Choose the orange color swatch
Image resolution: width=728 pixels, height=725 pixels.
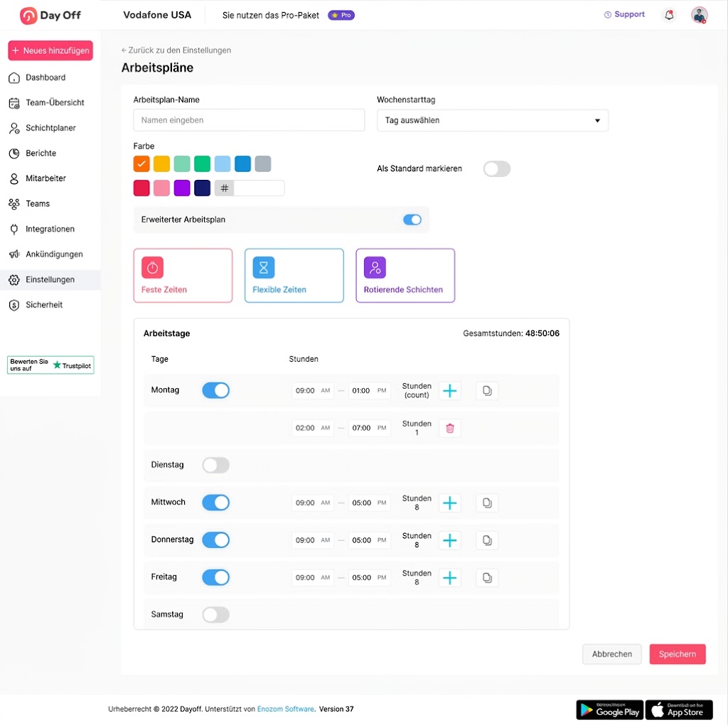141,164
